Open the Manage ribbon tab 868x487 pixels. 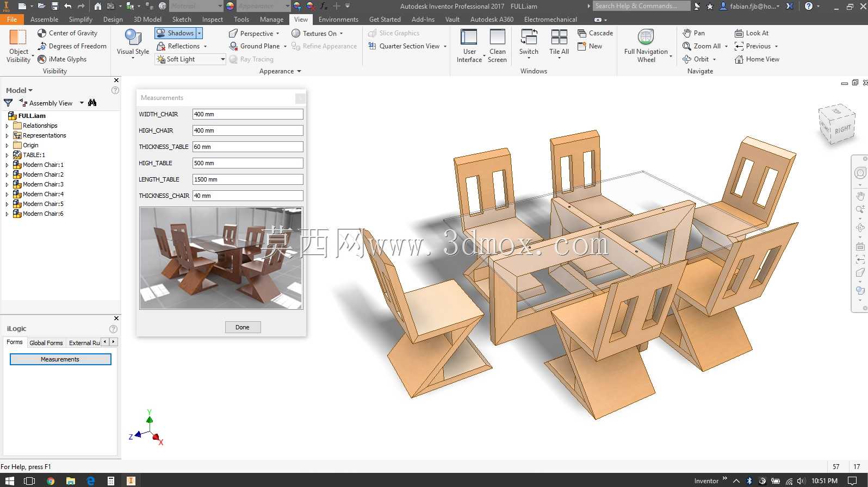(271, 20)
